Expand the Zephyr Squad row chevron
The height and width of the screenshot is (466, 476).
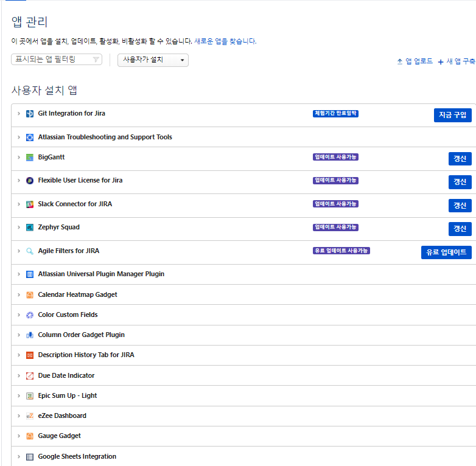click(x=19, y=228)
